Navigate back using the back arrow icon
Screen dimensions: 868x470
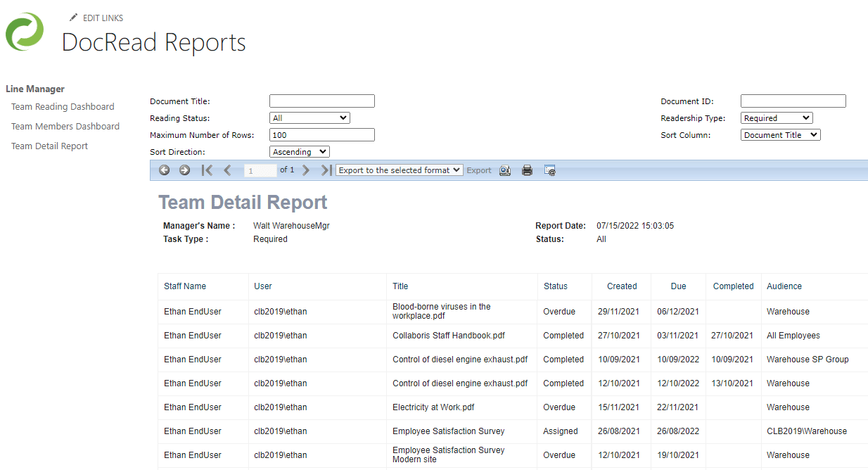pos(164,170)
